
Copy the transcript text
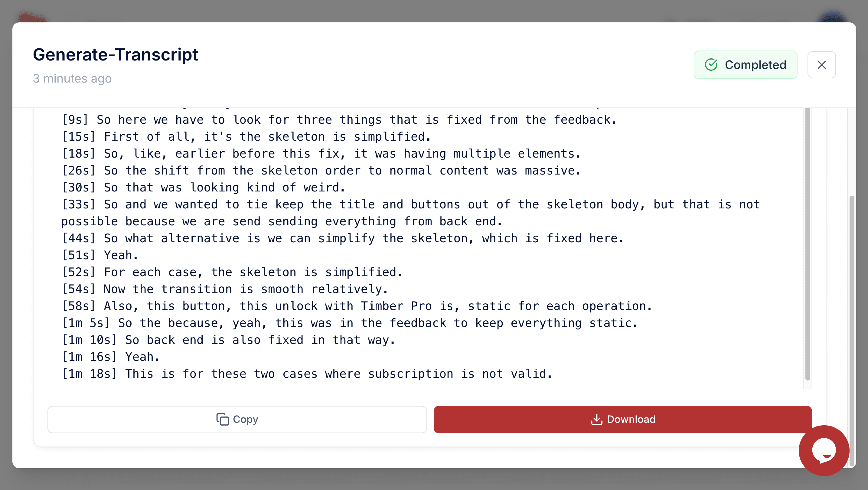click(x=237, y=419)
